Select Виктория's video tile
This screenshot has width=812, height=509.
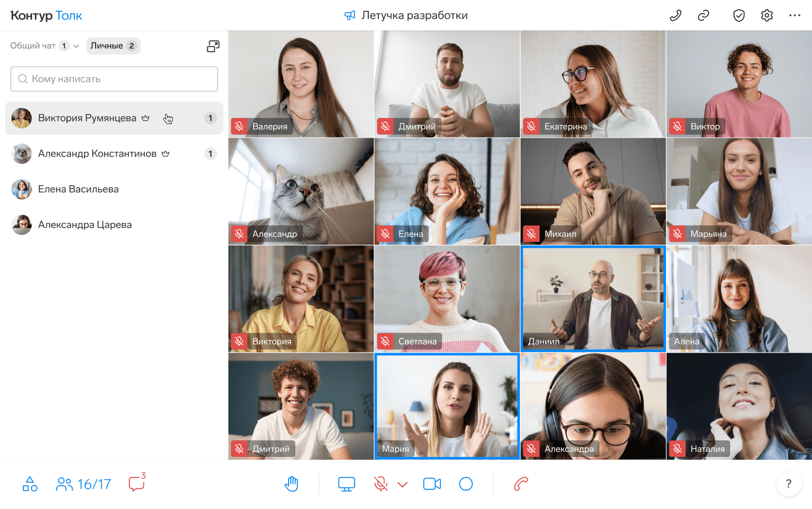pos(301,299)
